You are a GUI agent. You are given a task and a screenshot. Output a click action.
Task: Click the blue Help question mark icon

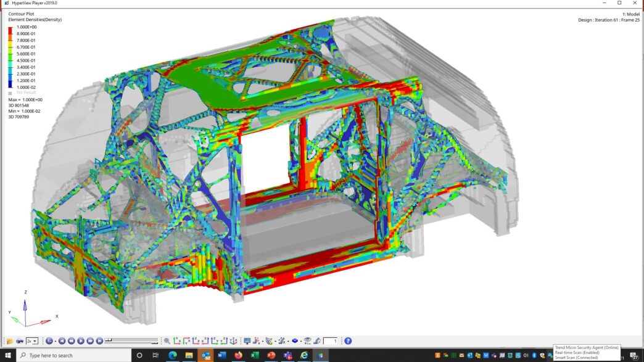coord(347,340)
